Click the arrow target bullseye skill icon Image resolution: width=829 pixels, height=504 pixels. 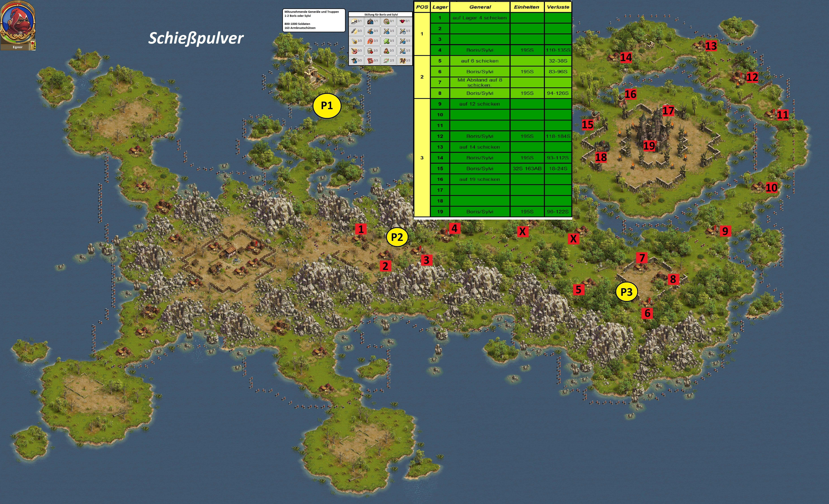coord(354,51)
